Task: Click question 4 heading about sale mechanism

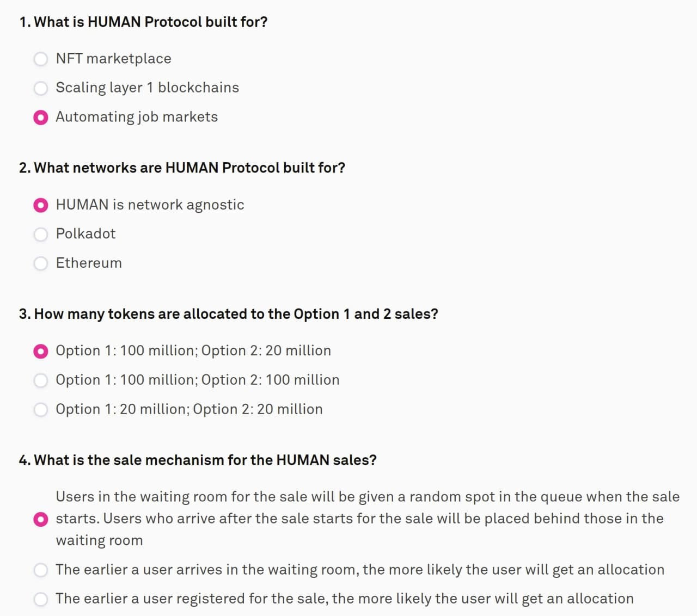Action: [198, 460]
